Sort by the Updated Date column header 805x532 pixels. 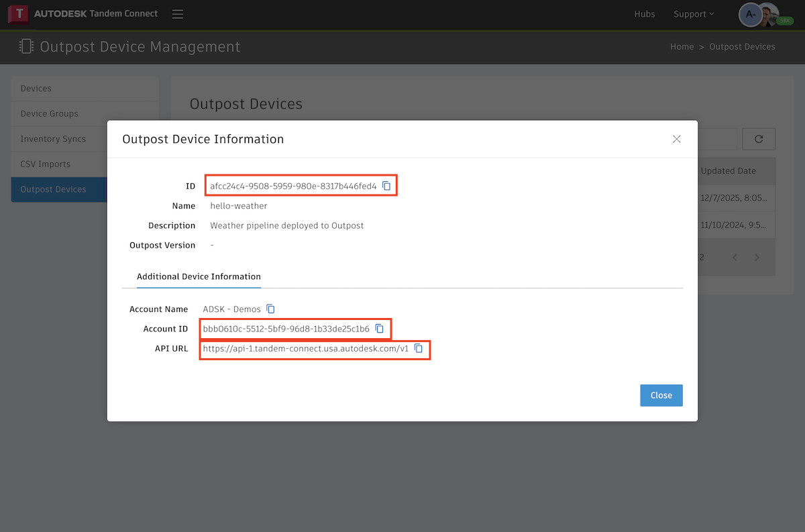(728, 171)
